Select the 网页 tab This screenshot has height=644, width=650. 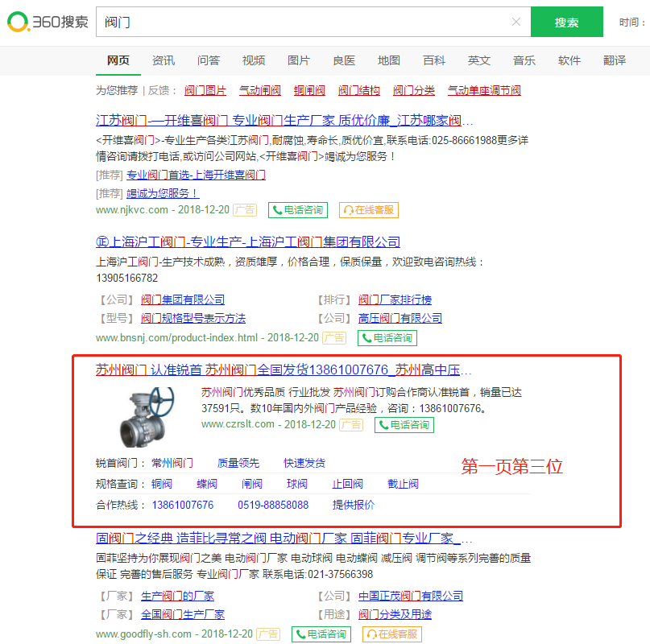click(118, 60)
